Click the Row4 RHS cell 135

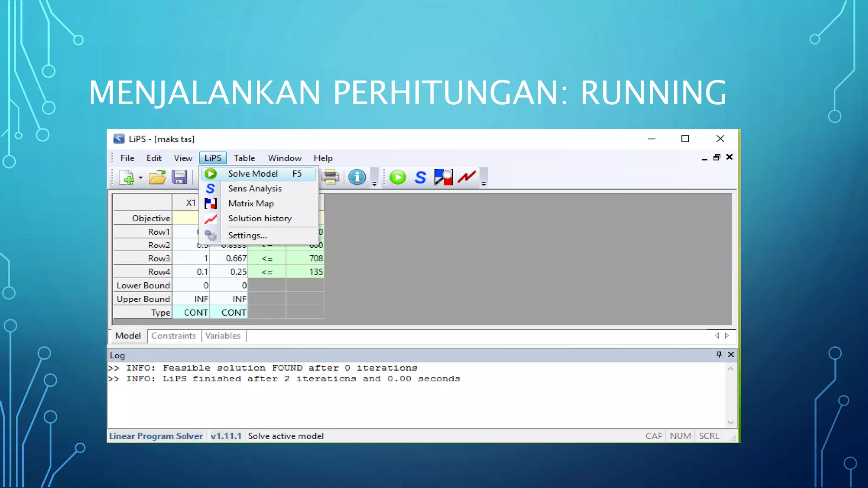[305, 272]
